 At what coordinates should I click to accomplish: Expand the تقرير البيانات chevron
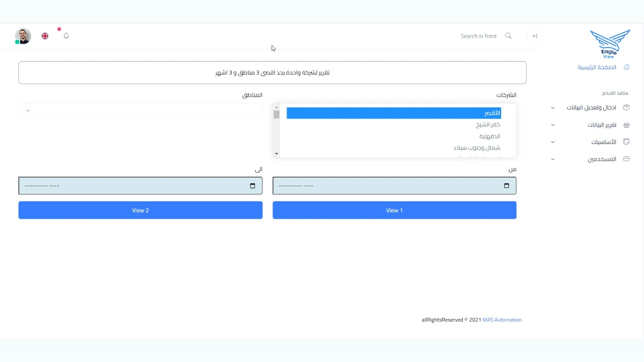[553, 125]
